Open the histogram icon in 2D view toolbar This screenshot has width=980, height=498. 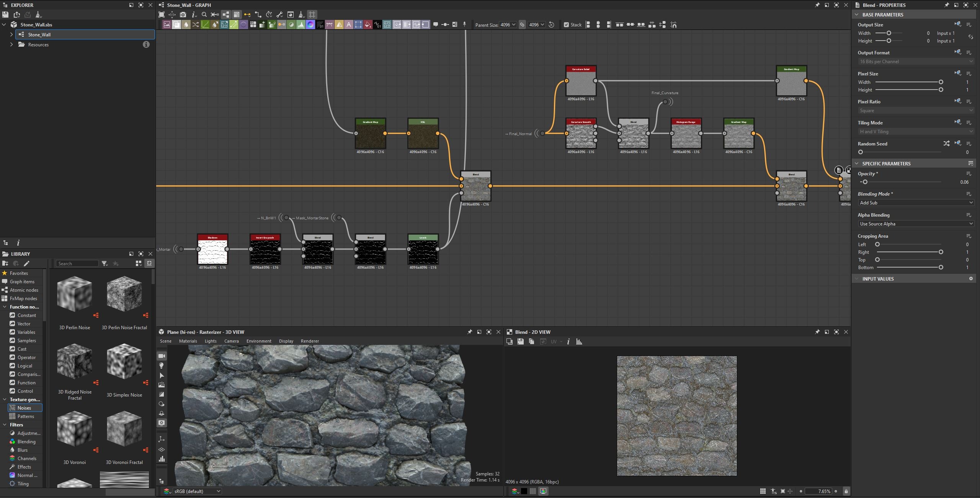(x=579, y=341)
